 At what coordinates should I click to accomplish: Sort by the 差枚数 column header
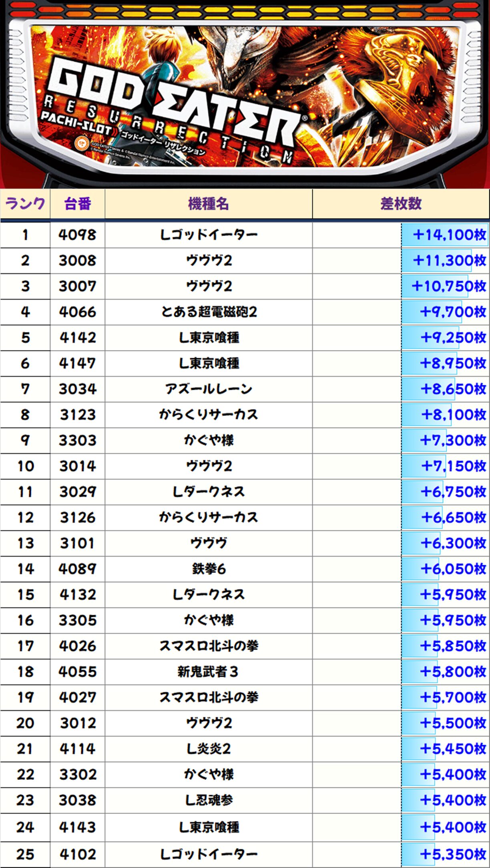click(400, 204)
